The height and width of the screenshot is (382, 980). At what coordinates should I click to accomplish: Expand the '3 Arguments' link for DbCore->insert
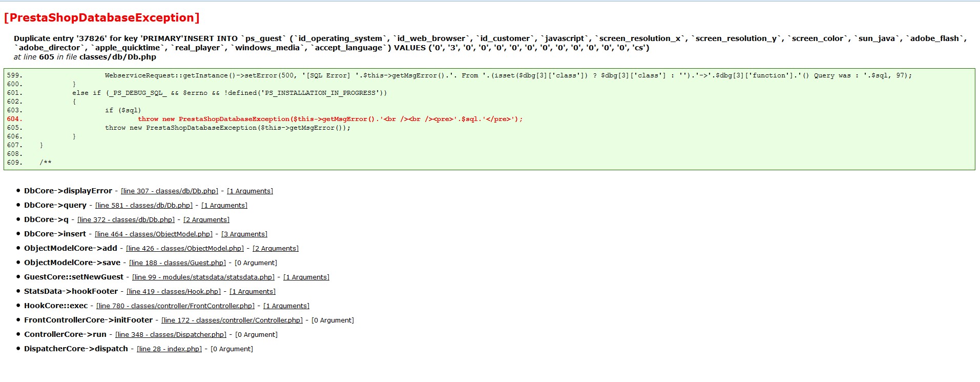244,234
